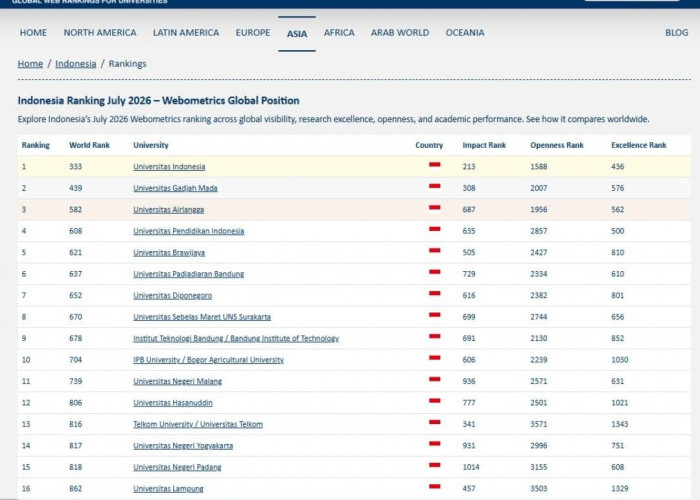The height and width of the screenshot is (500, 700).
Task: Click the Ranking column header
Action: (x=36, y=145)
